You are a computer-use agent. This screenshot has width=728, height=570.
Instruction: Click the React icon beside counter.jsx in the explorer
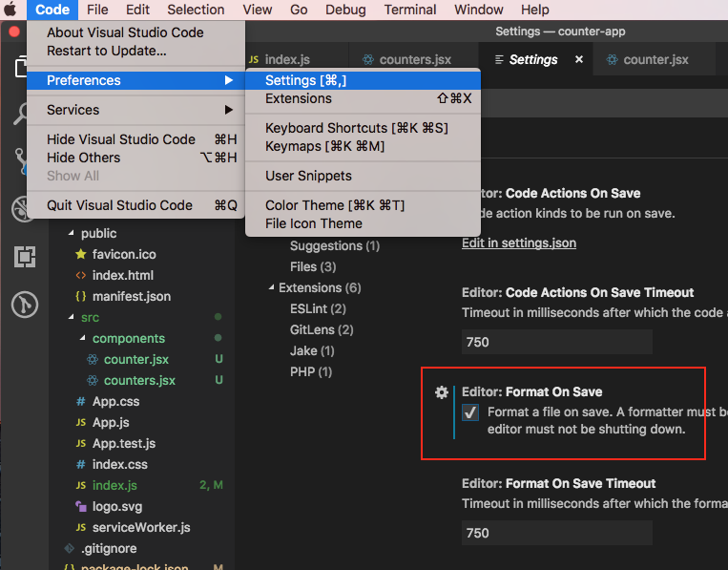click(93, 359)
